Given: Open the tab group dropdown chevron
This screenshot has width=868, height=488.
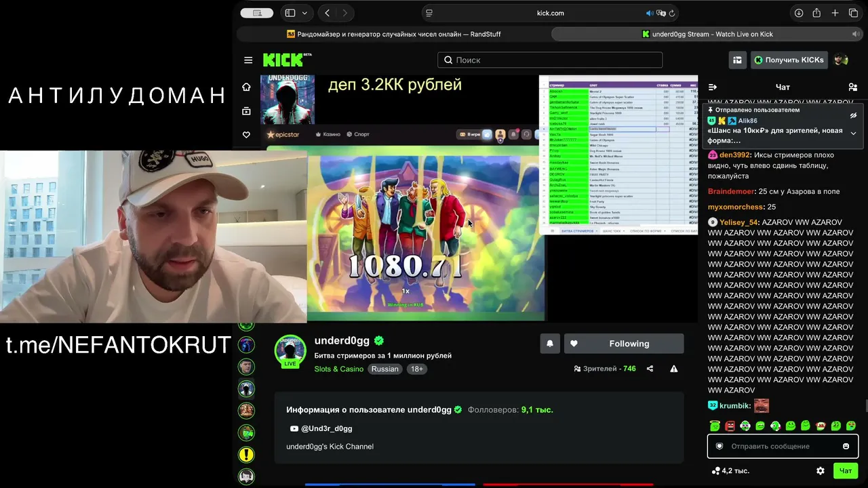Looking at the screenshot, I should click(304, 13).
